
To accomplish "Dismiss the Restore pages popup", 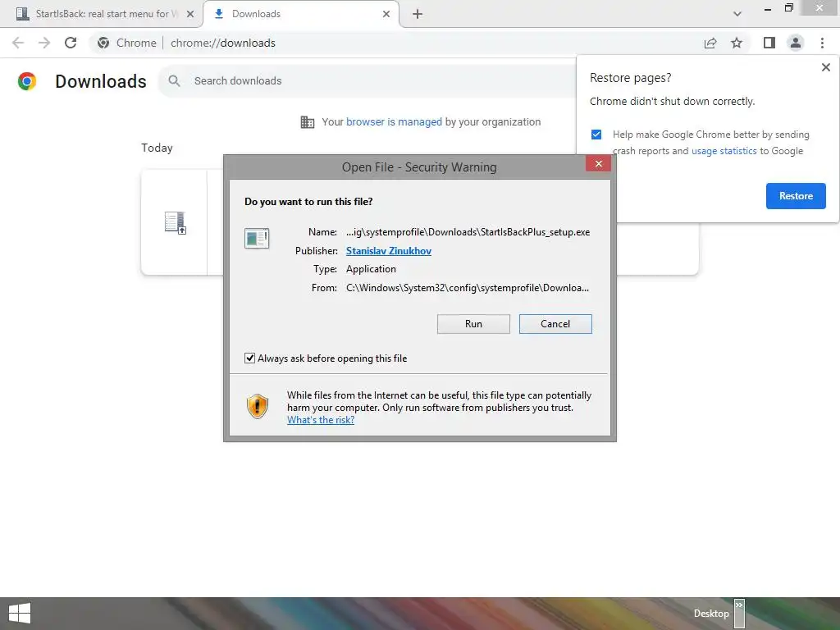I will (x=825, y=67).
